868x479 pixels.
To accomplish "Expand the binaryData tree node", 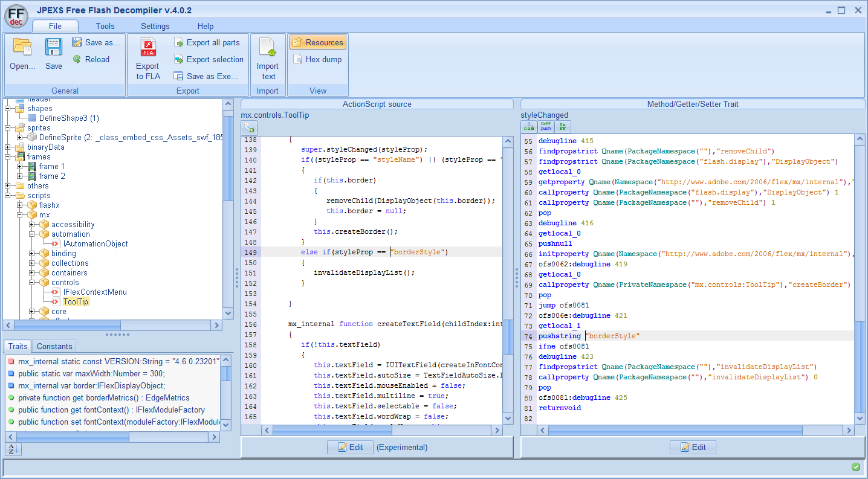I will click(8, 147).
